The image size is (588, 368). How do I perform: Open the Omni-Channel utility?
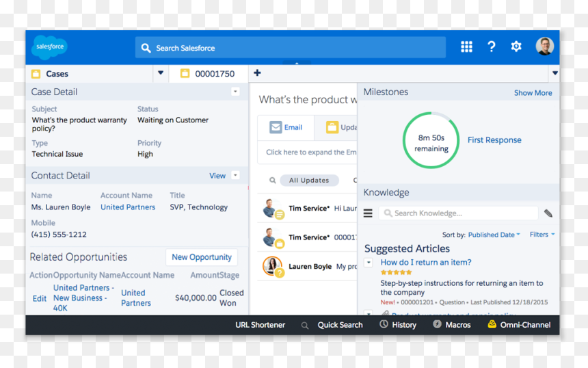[525, 325]
